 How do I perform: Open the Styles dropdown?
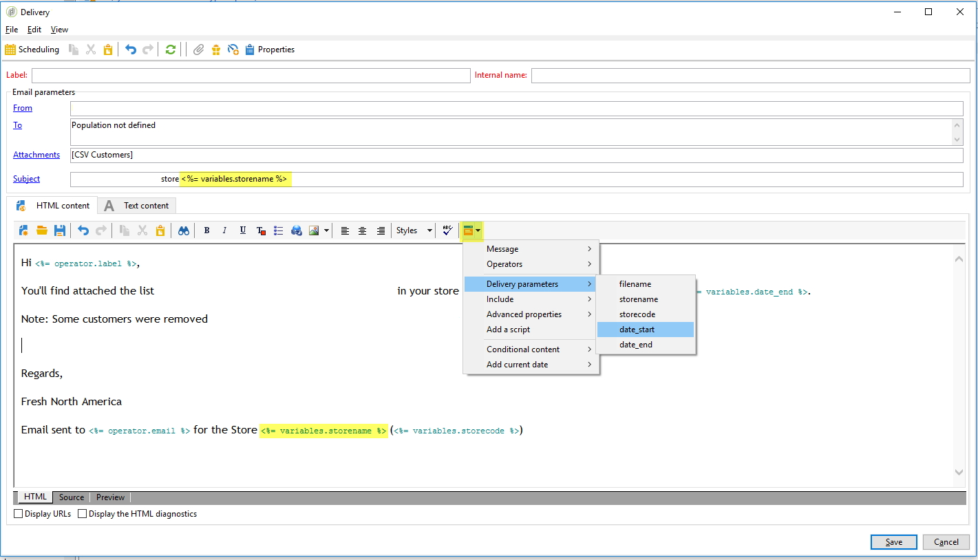414,230
